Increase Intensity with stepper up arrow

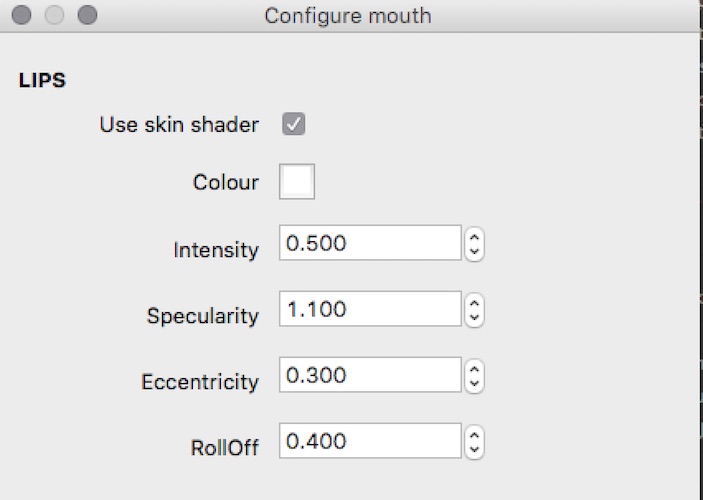475,237
